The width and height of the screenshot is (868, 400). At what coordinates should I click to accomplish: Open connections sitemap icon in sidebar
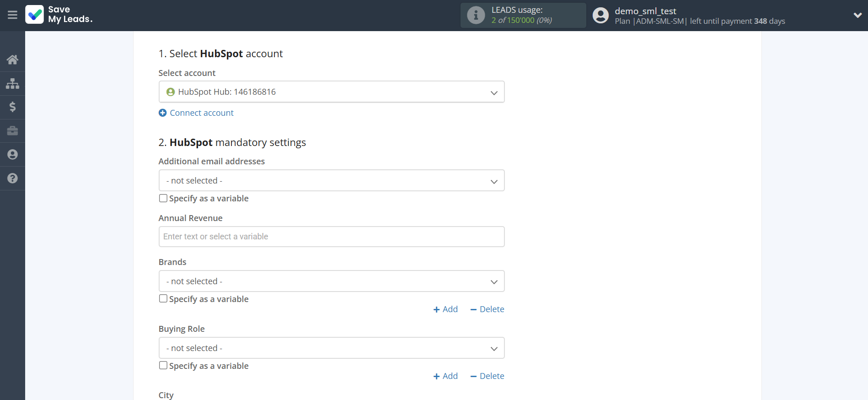12,83
